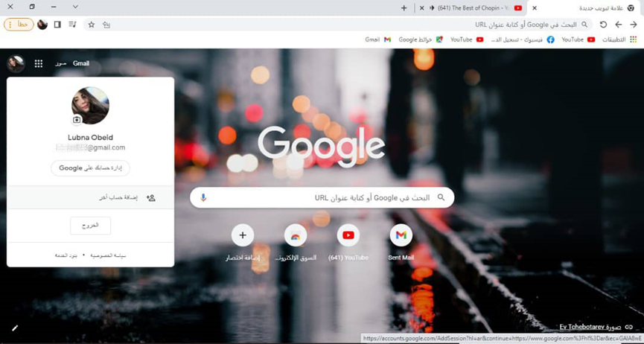Click the add another account person icon

pyautogui.click(x=150, y=197)
